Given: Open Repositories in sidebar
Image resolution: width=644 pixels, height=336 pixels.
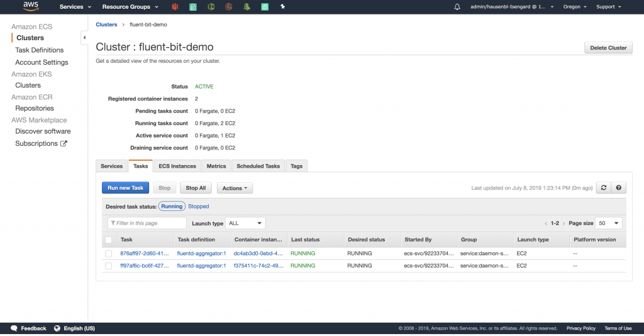Looking at the screenshot, I should [x=35, y=108].
